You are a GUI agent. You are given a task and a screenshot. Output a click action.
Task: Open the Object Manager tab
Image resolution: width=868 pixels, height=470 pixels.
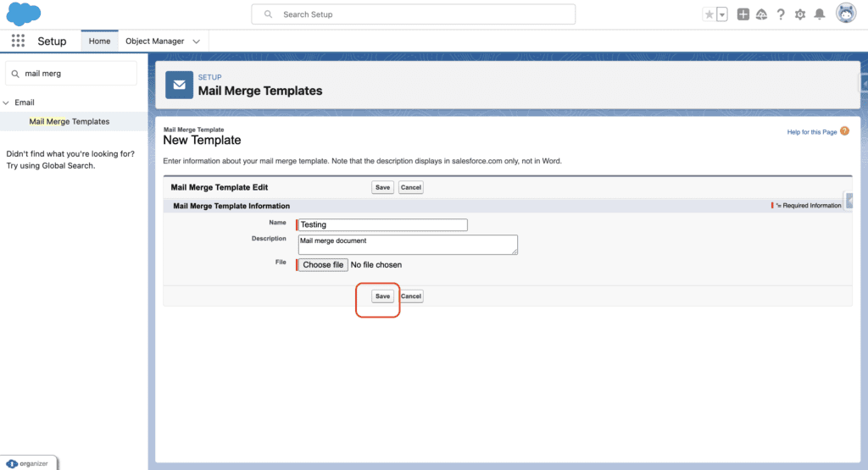pyautogui.click(x=154, y=41)
